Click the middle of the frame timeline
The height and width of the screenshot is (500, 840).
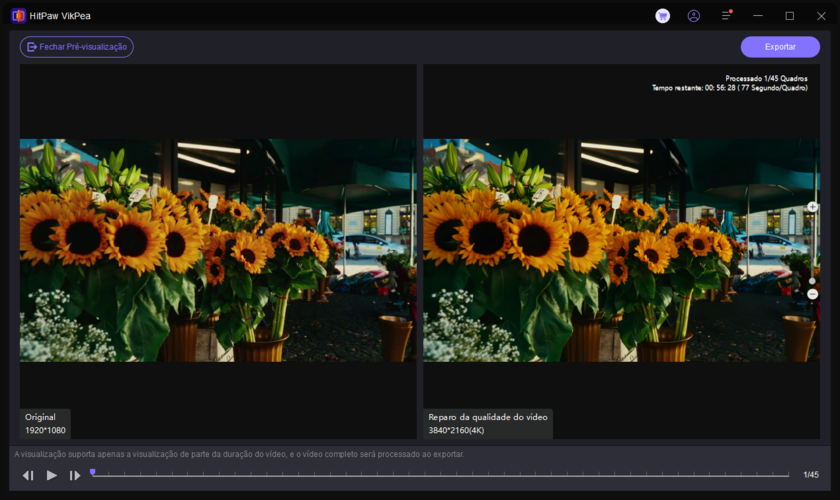tap(440, 475)
